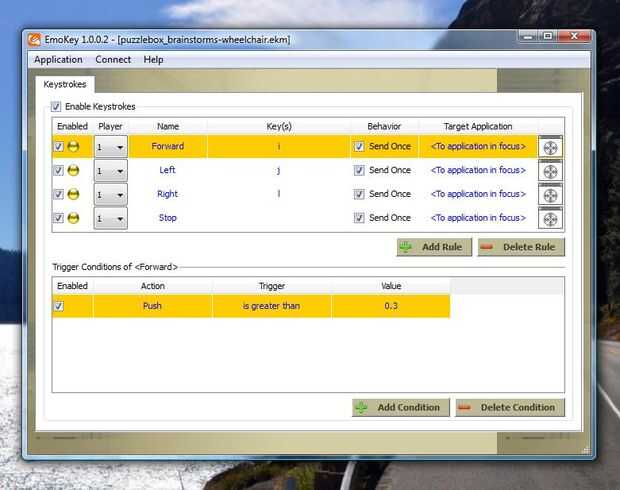Uncheck Enabled checkbox for Left rule
The height and width of the screenshot is (490, 620).
59,170
